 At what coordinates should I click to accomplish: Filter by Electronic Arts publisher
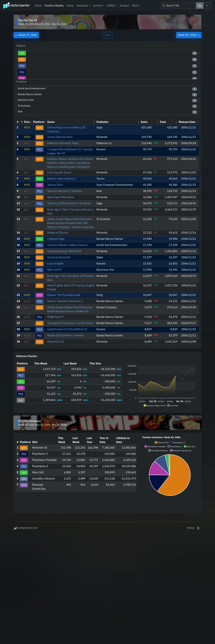click(107, 100)
